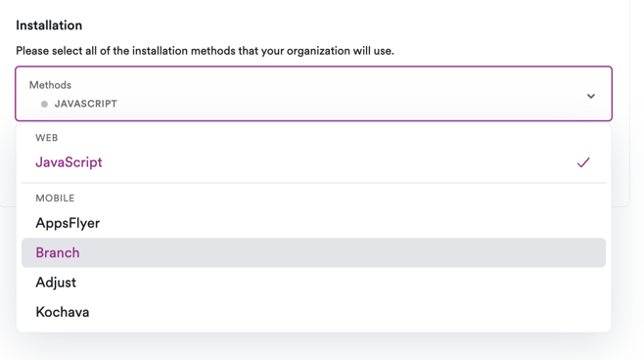Click the blank page area above the Installation heading
The image size is (644, 360).
tap(313, 8)
